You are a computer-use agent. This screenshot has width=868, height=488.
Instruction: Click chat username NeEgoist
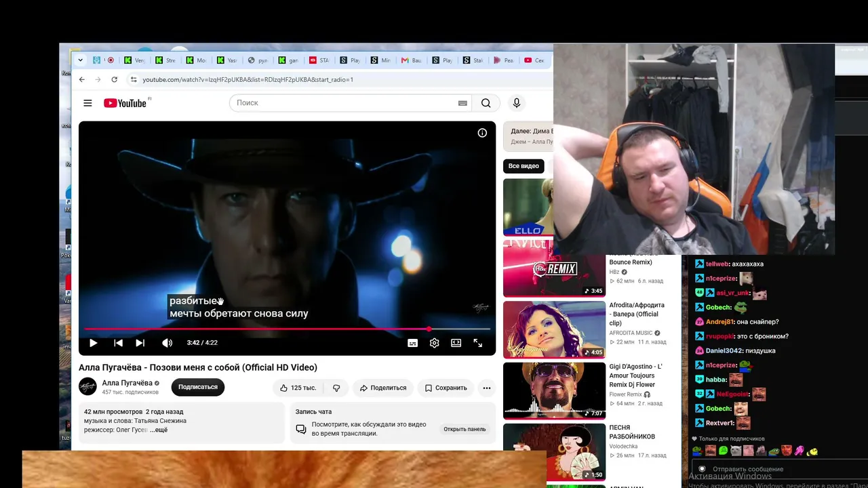pyautogui.click(x=731, y=394)
